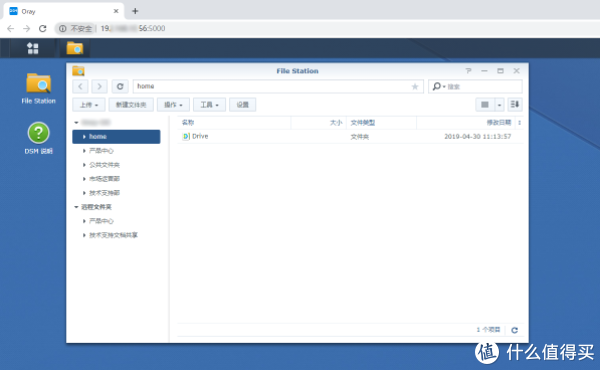This screenshot has width=600, height=370.
Task: Select 产品中心 under 远程文件夹
Action: (x=101, y=221)
